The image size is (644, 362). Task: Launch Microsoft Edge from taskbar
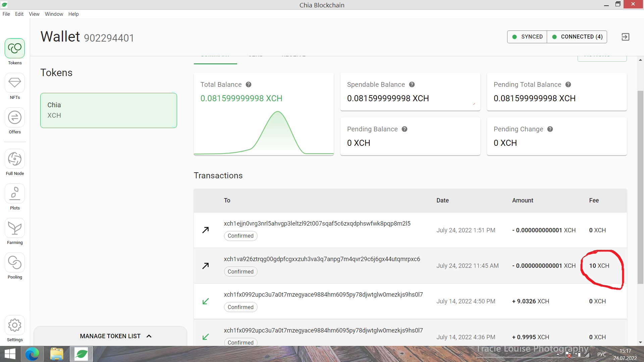pyautogui.click(x=32, y=354)
